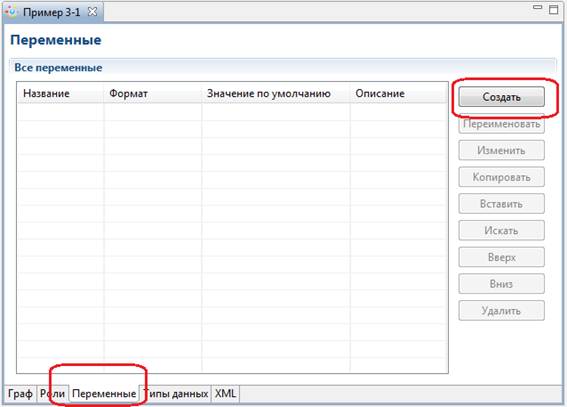Open the Типы данных tab
This screenshot has height=407, width=567.
(176, 393)
